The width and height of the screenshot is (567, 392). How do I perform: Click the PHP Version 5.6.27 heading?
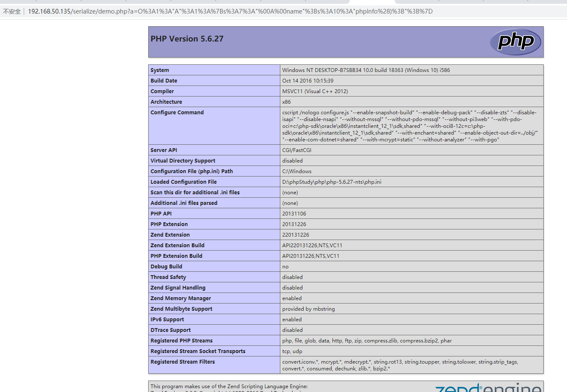pyautogui.click(x=187, y=39)
